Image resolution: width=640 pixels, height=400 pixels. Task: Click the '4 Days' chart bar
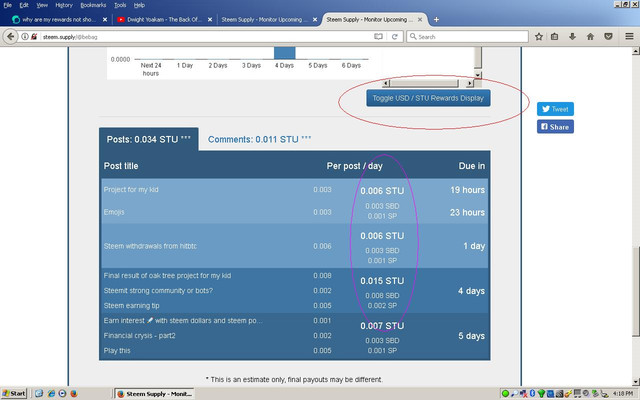[284, 53]
